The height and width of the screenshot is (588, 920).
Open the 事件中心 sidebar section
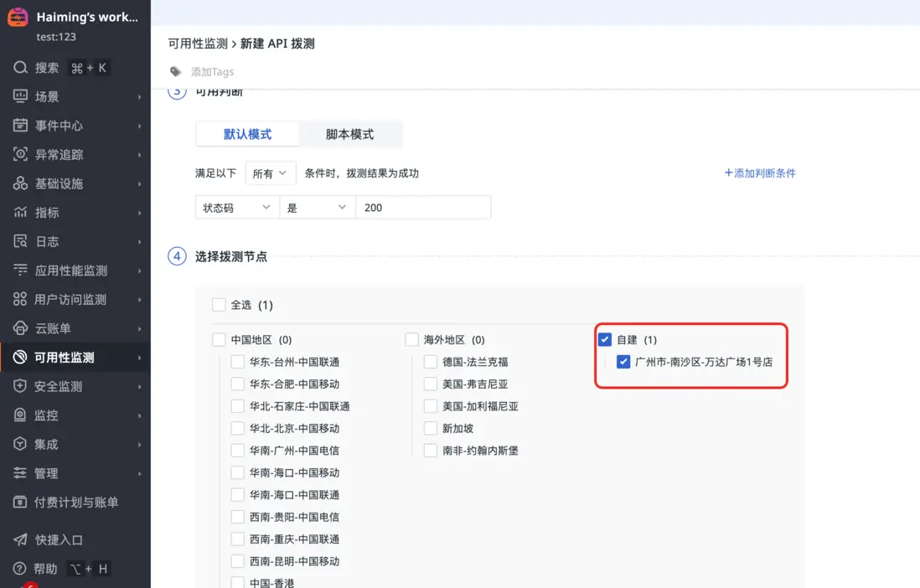54,125
